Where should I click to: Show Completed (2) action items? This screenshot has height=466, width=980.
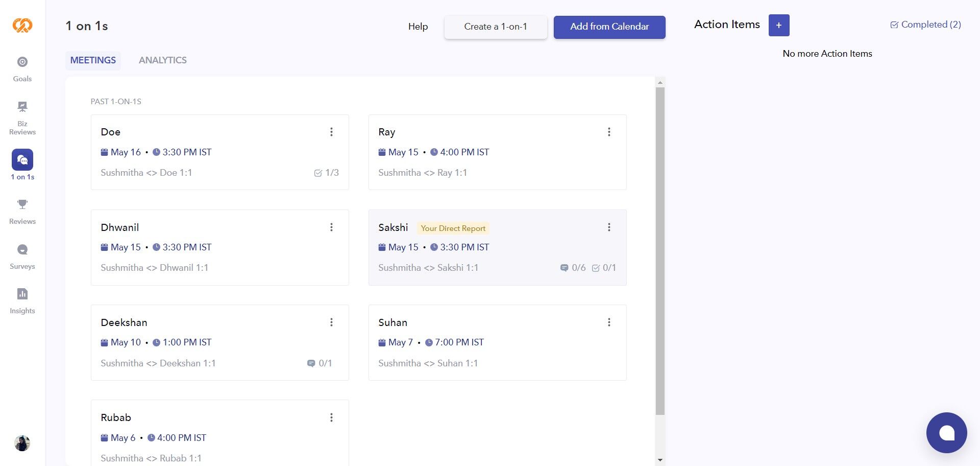(925, 25)
